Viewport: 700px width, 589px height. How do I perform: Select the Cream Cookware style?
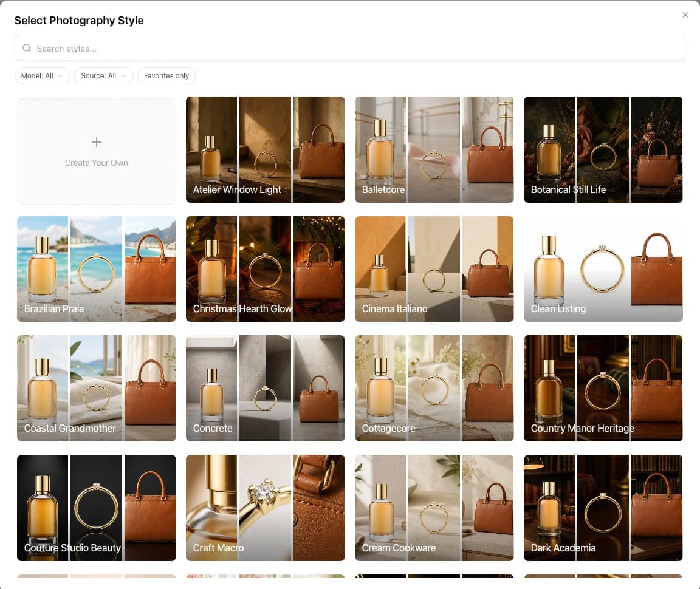point(434,508)
